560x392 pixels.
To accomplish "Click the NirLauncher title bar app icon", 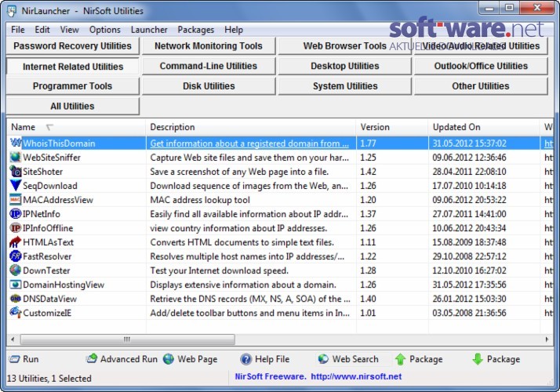I will coord(12,11).
